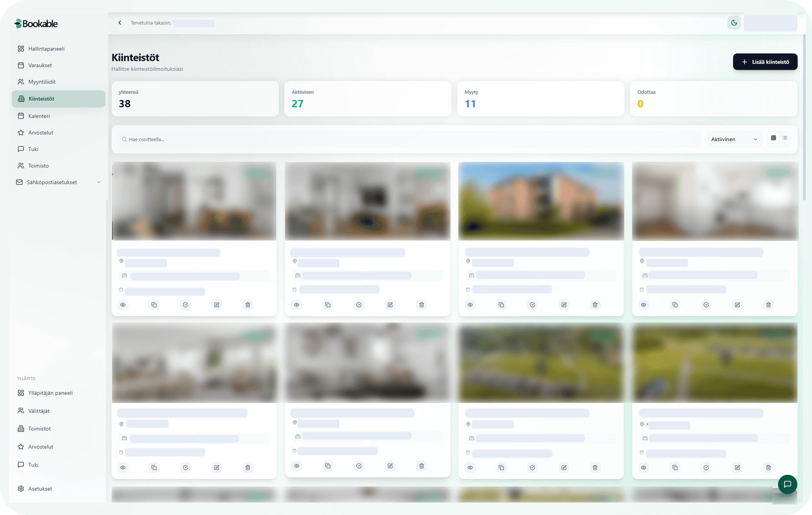Click the vertical page scrollbar
The height and width of the screenshot is (515, 812).
click(804, 117)
